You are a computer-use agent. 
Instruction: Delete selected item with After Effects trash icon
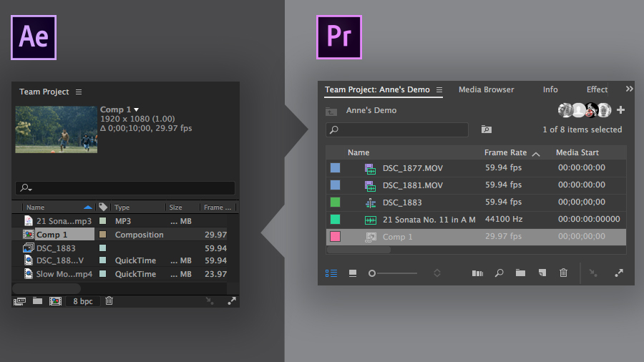tap(109, 301)
